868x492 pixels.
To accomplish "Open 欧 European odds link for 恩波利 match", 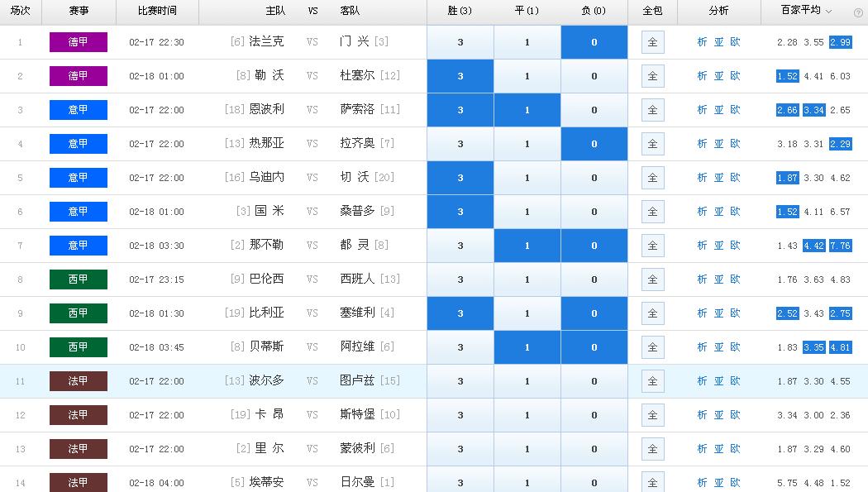I will 735,110.
